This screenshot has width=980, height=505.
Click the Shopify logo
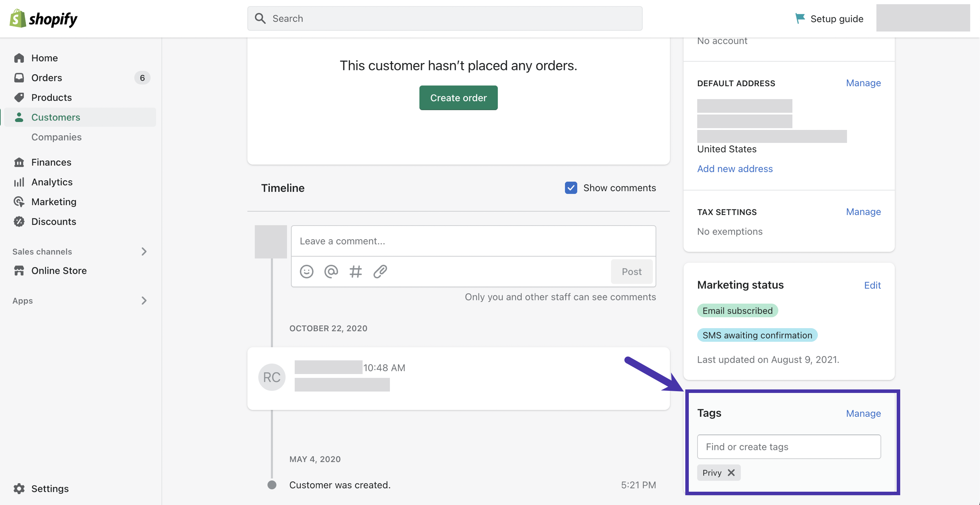(43, 18)
